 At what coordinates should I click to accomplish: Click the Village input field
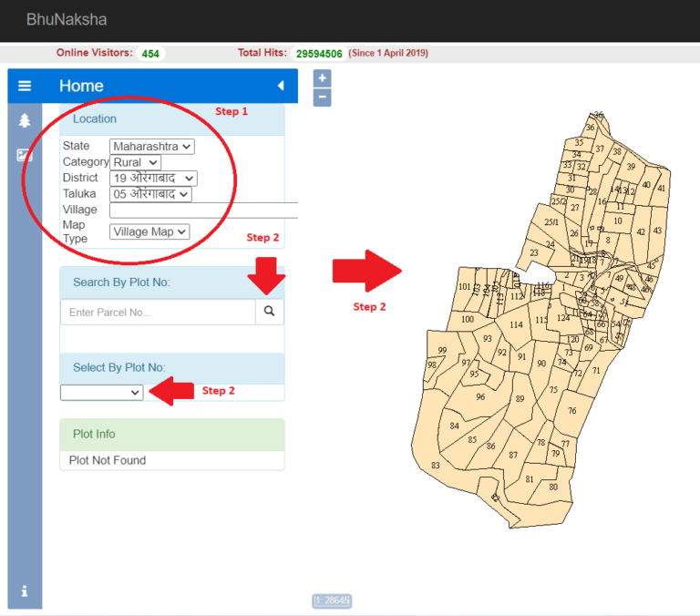tap(203, 210)
